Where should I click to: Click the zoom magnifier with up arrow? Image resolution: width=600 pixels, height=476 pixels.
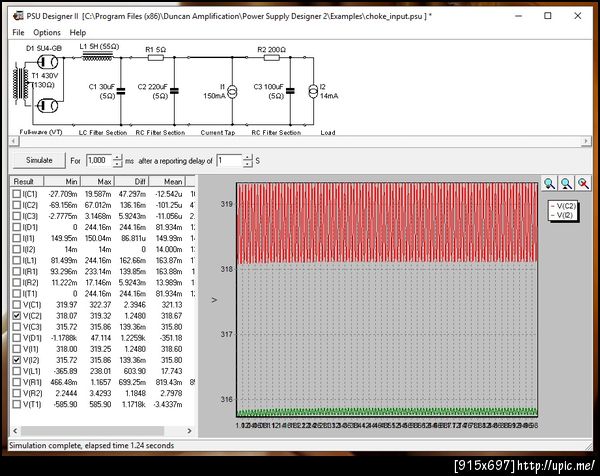click(x=566, y=183)
